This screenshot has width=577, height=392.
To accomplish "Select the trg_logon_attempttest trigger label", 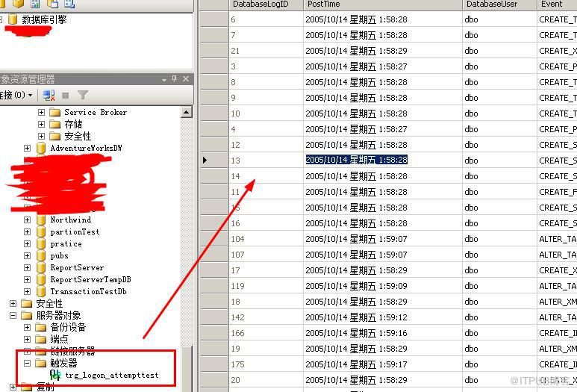I will [x=112, y=375].
